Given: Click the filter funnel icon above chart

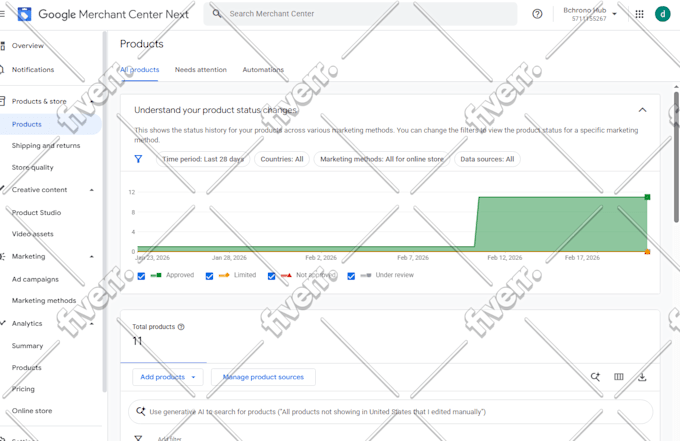Looking at the screenshot, I should [x=138, y=159].
